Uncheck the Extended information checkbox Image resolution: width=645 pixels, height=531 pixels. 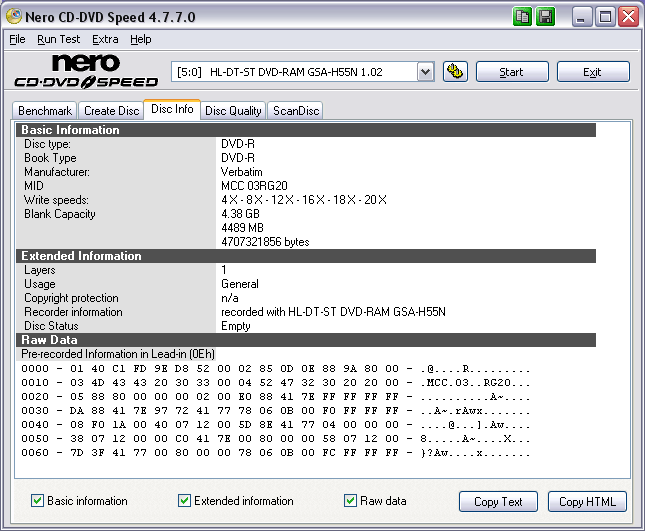click(184, 501)
